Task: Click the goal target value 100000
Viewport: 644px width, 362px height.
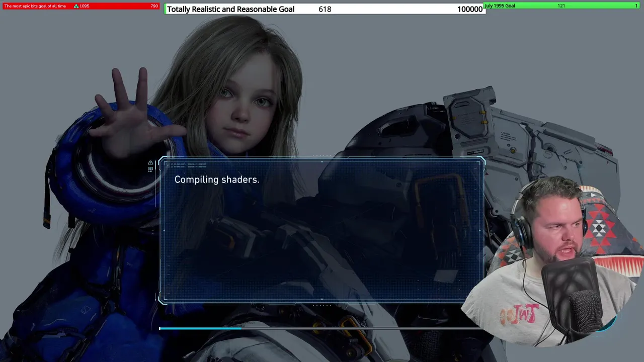Action: click(470, 9)
